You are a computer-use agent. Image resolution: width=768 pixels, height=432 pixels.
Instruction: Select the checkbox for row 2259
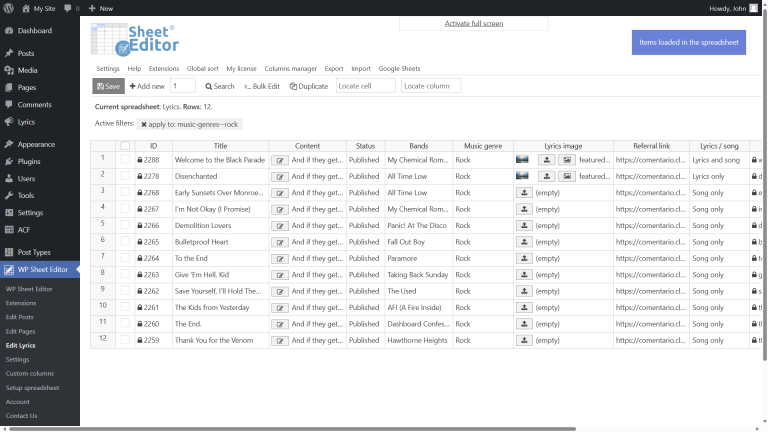click(125, 340)
